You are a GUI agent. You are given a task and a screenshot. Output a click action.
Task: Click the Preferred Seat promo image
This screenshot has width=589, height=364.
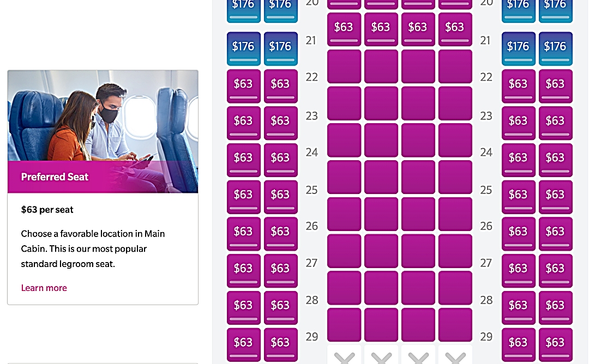pos(103,131)
